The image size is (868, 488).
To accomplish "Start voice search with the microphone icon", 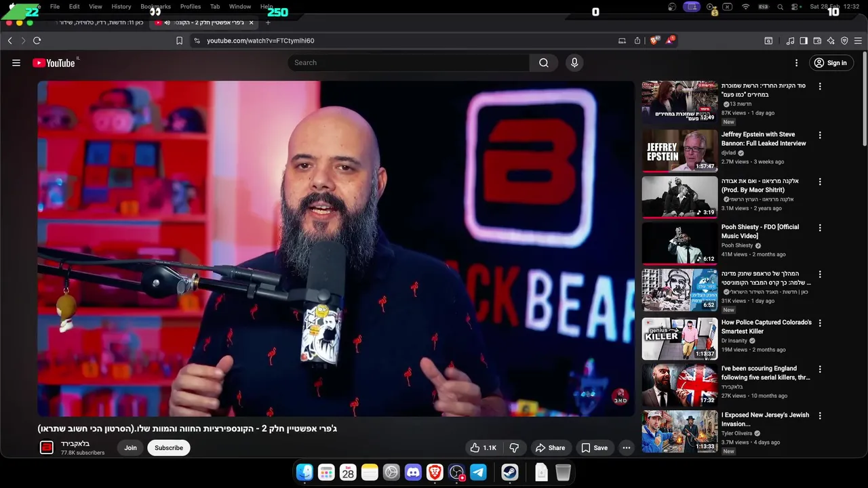I will [574, 63].
